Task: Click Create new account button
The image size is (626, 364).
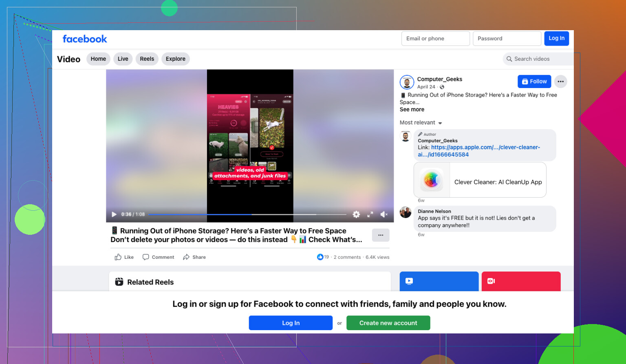Action: tap(388, 323)
